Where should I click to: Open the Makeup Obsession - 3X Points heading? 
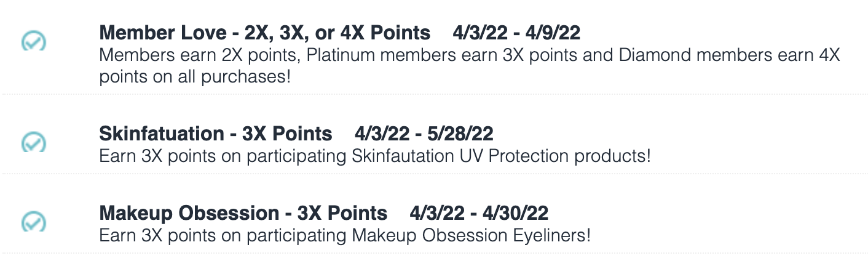[x=243, y=213]
